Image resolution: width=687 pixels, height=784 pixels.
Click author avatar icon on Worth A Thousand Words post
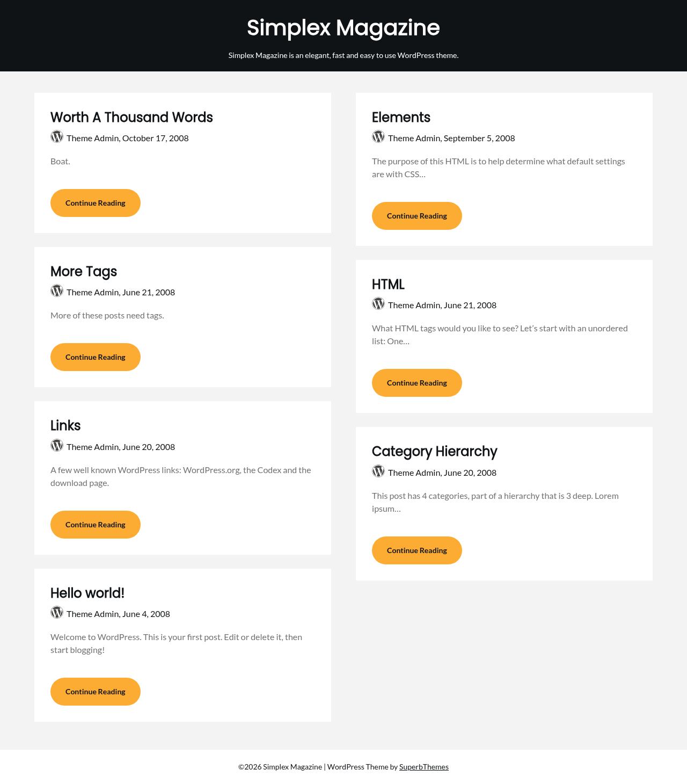(x=57, y=137)
